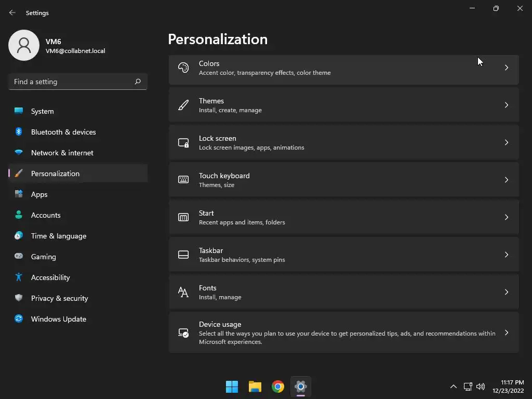The height and width of the screenshot is (399, 532).
Task: Show hidden icons in system tray
Action: [453, 387]
